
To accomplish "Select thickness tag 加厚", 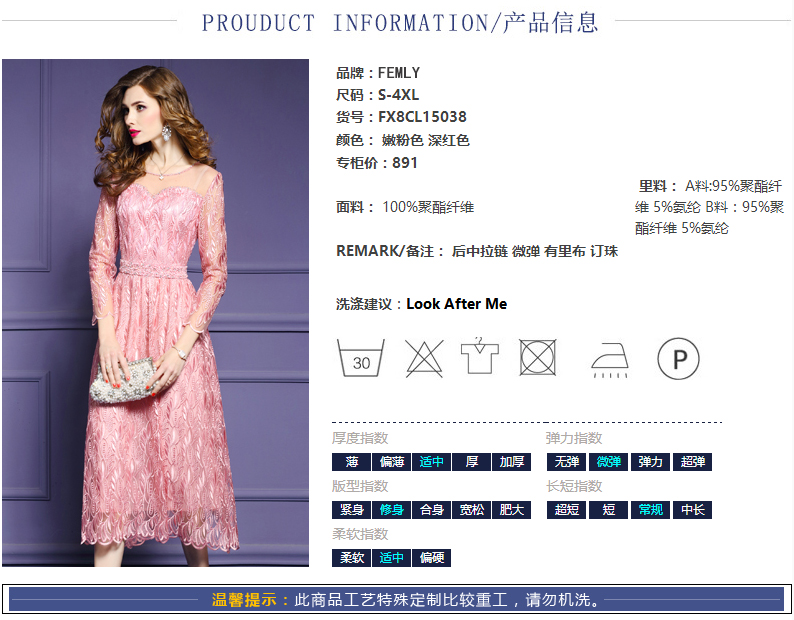I will tap(511, 462).
